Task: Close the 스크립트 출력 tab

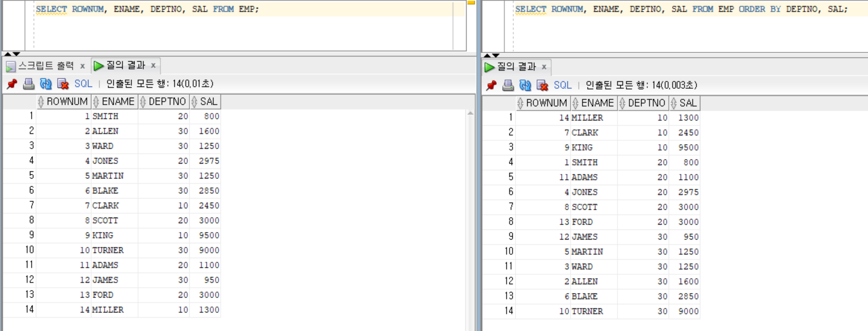Action: tap(82, 66)
